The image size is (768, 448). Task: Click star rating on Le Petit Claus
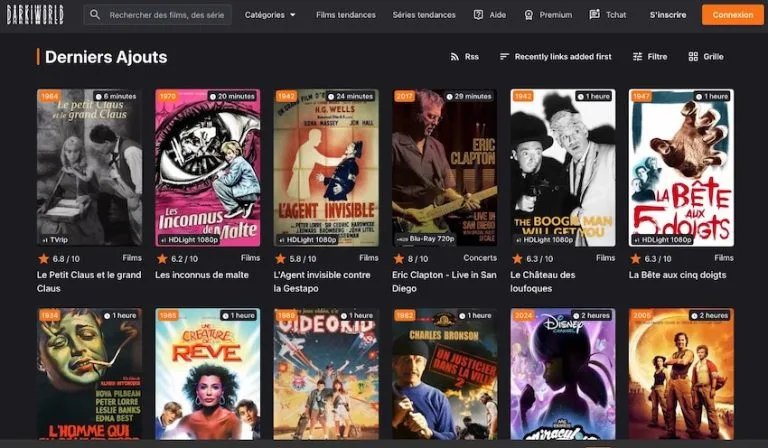[43, 258]
